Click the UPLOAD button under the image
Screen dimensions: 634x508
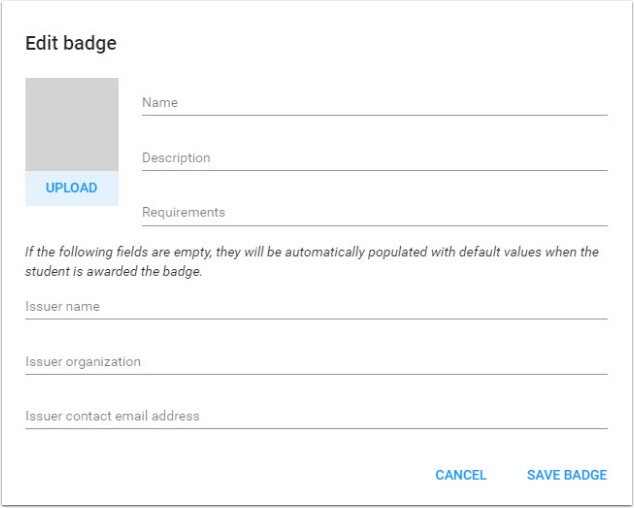tap(71, 188)
